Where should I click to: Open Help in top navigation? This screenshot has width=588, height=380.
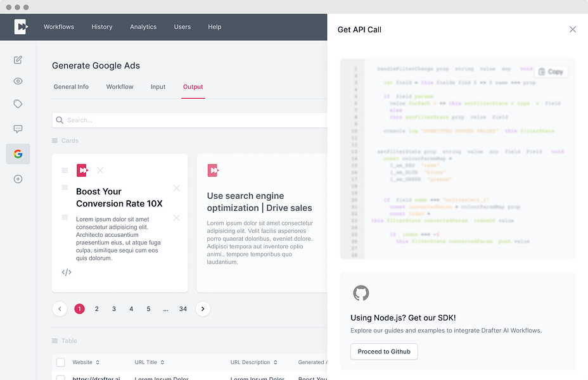(215, 27)
